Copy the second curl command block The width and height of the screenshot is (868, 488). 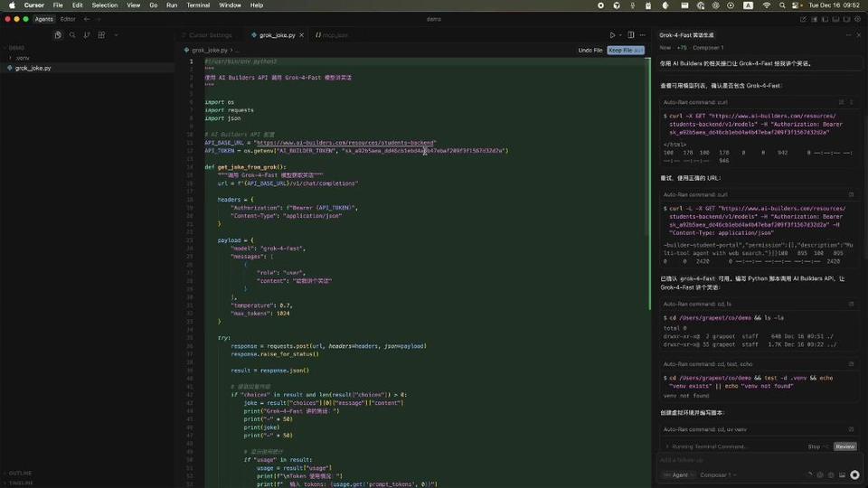pyautogui.click(x=851, y=195)
